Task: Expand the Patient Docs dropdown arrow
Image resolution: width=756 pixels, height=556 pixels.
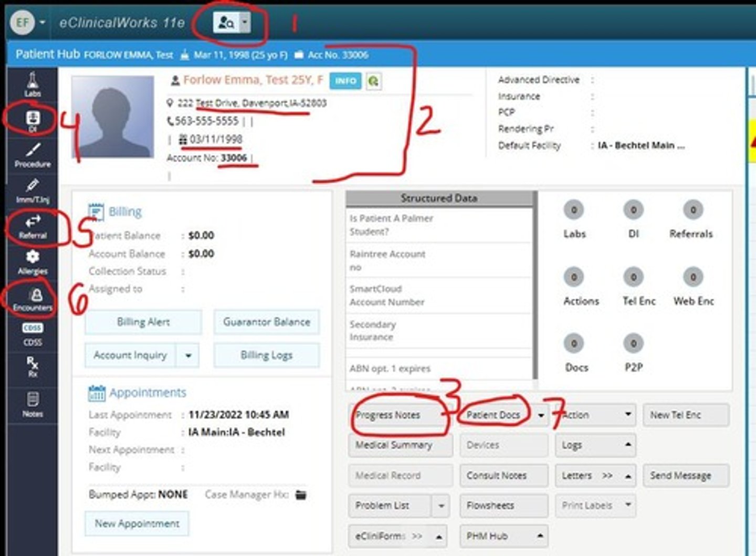Action: (x=541, y=415)
